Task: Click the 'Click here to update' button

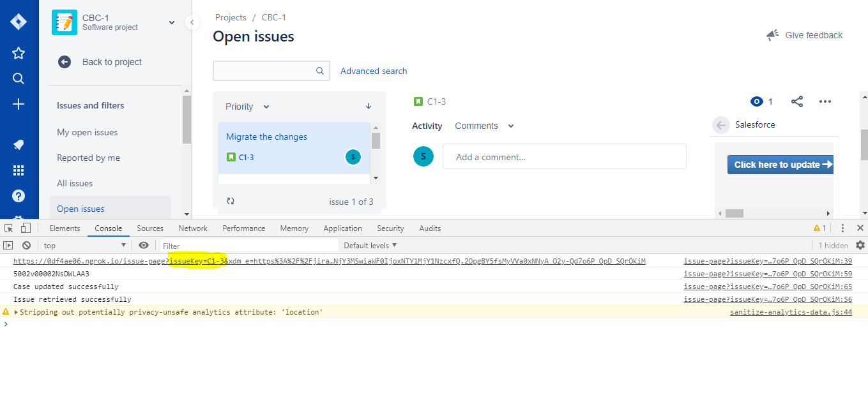Action: (780, 165)
